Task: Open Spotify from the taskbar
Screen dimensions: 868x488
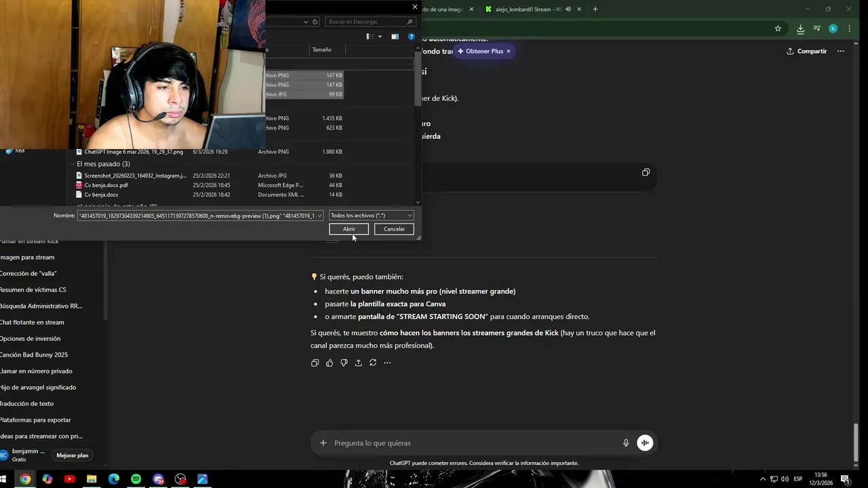Action: [x=136, y=479]
